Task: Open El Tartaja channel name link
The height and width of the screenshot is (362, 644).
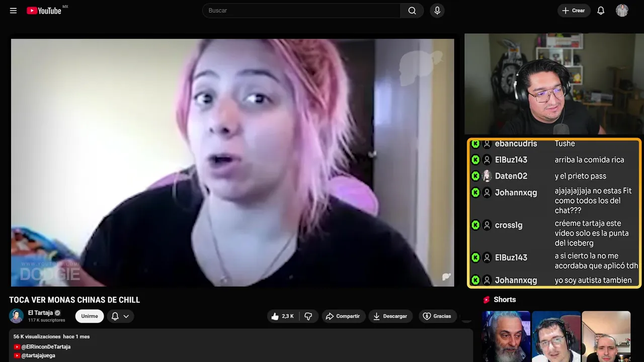Action: pos(40,313)
